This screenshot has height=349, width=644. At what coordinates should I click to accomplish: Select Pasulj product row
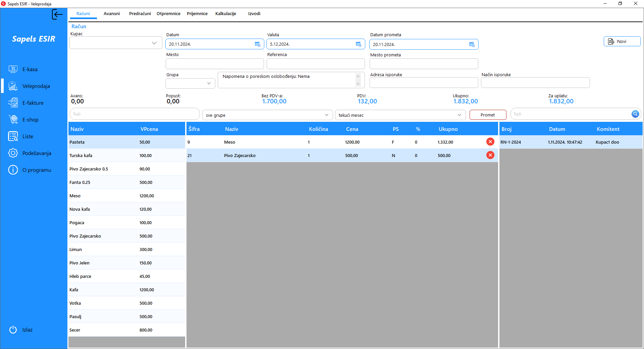[127, 316]
